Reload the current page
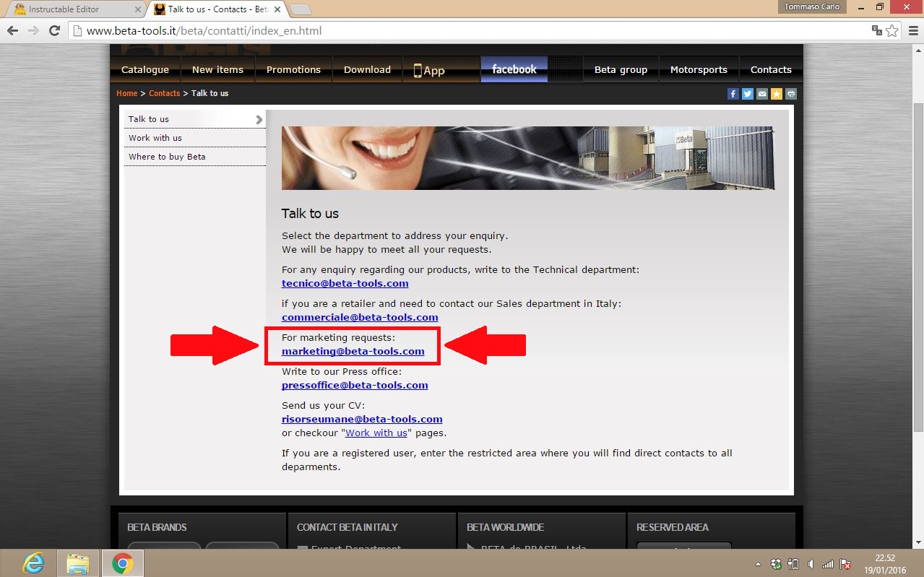The image size is (924, 577). click(x=54, y=31)
